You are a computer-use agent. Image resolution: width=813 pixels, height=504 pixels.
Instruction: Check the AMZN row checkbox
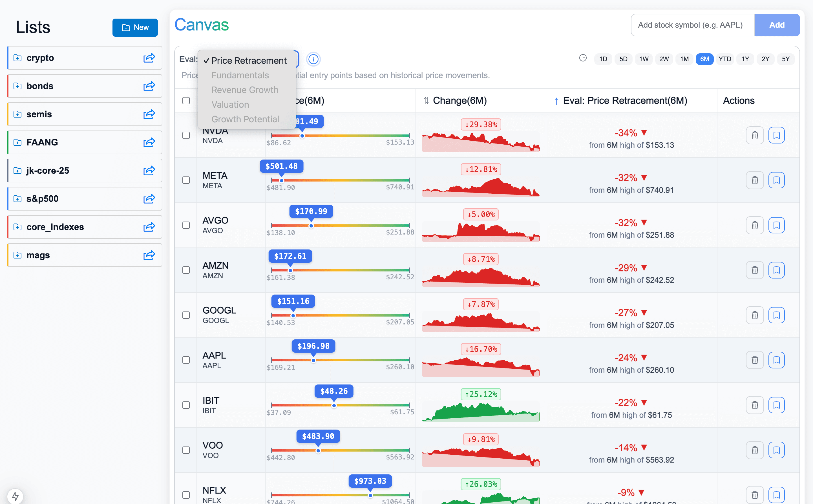pyautogui.click(x=186, y=270)
